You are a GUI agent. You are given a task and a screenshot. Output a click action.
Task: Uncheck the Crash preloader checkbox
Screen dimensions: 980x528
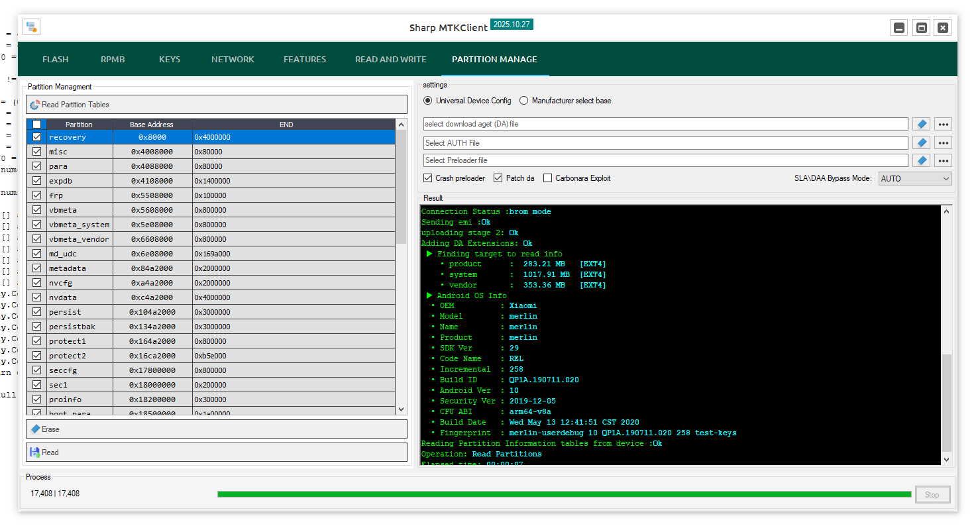(x=428, y=178)
